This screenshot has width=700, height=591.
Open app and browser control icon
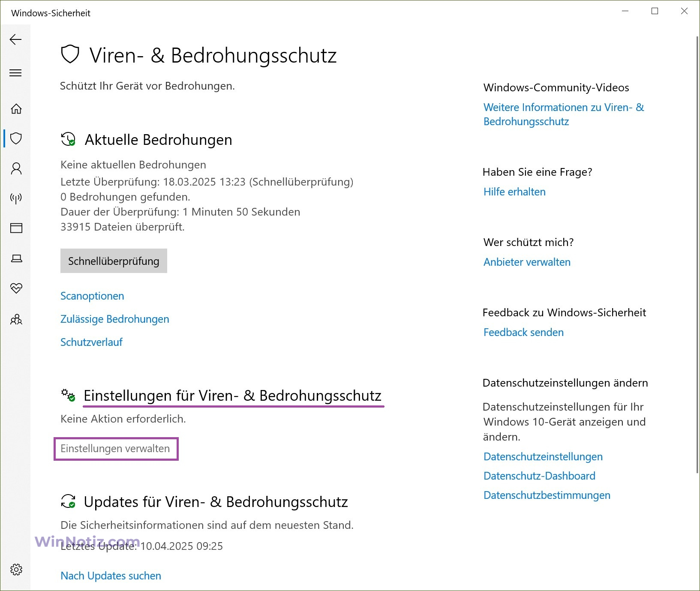pyautogui.click(x=16, y=228)
